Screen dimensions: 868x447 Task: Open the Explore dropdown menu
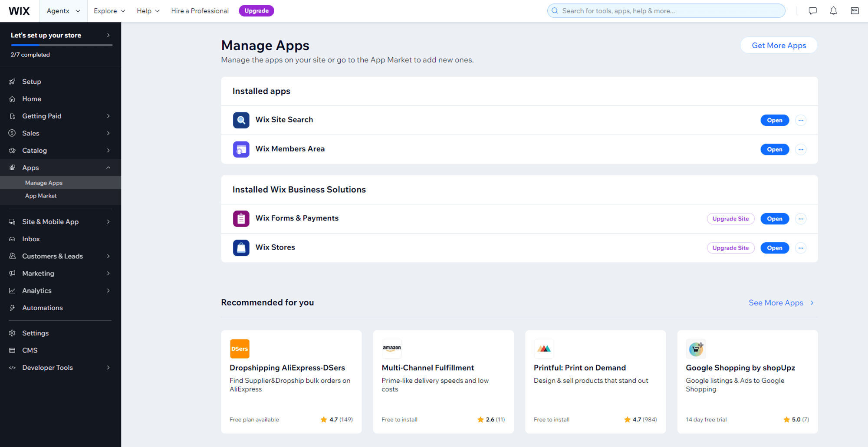[109, 11]
